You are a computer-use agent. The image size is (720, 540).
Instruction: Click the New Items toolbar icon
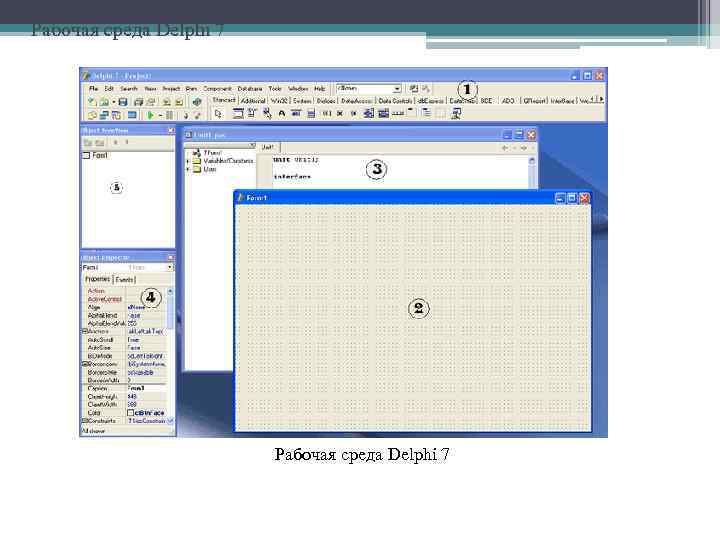pyautogui.click(x=92, y=101)
